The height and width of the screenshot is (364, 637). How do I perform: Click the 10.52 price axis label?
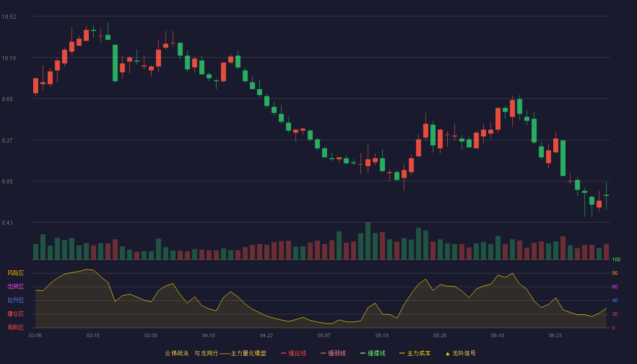(x=9, y=17)
